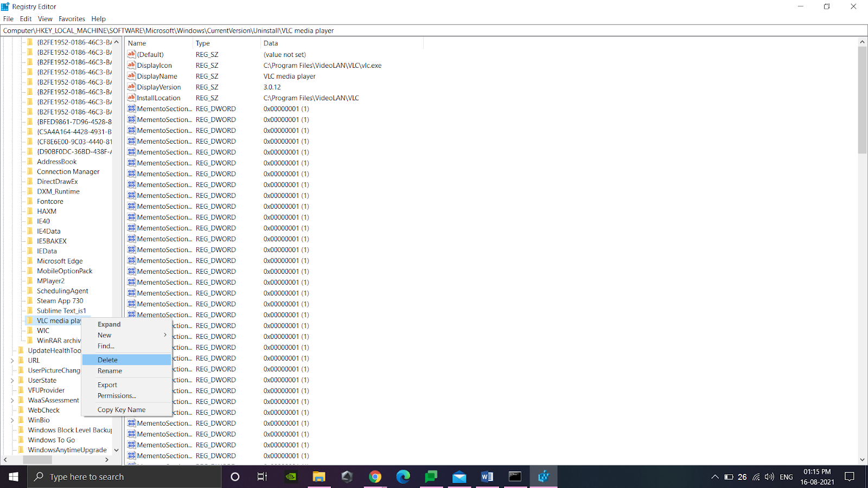Click the REG_SZ icon beside DisplayName
Viewport: 868px width, 488px height.
pos(131,76)
